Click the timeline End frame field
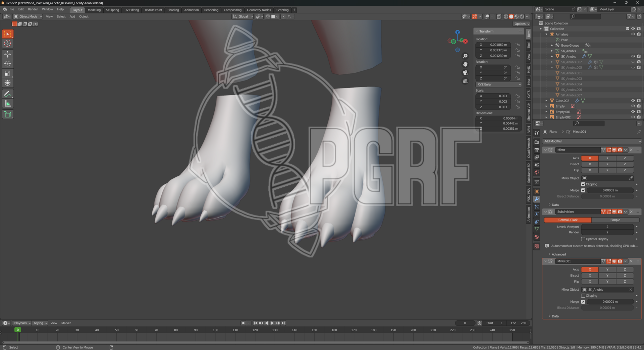This screenshot has width=644, height=350. pyautogui.click(x=518, y=323)
